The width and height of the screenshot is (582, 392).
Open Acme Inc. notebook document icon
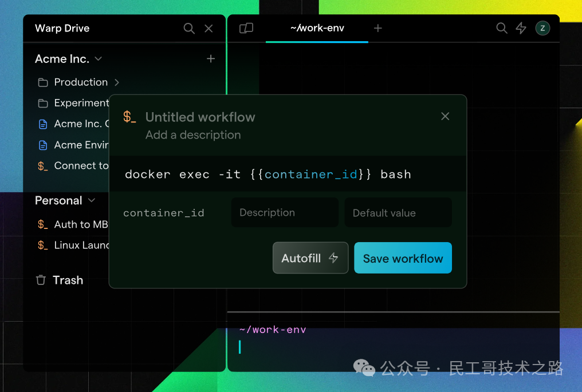click(x=43, y=124)
